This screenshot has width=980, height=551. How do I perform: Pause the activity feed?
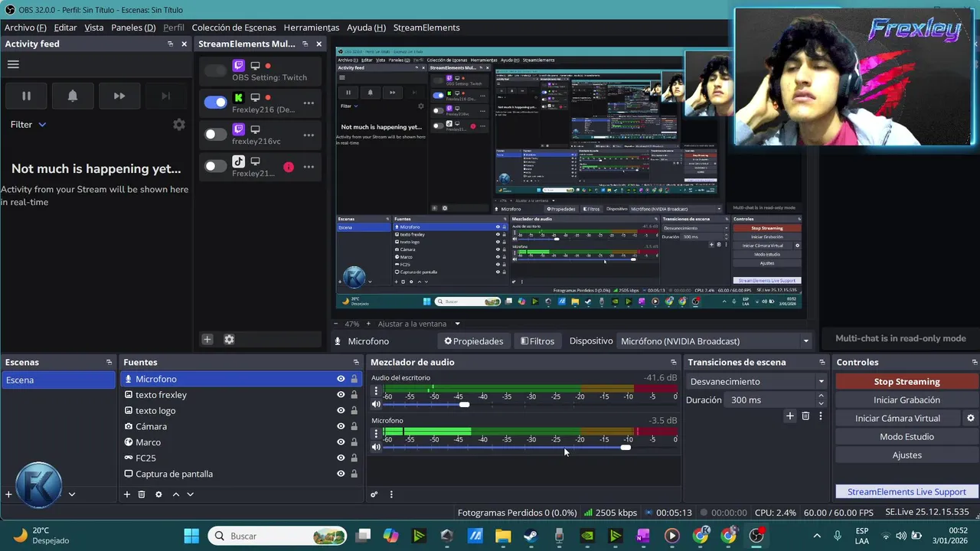pos(26,96)
